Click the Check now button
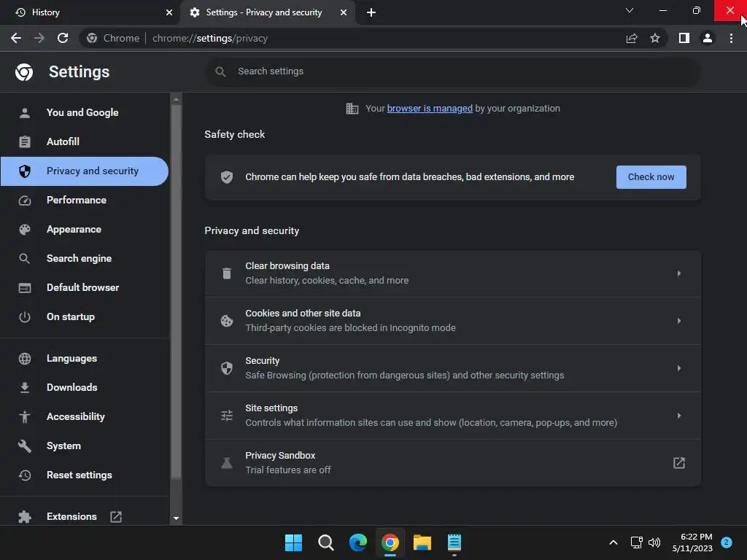747x560 pixels. point(651,177)
